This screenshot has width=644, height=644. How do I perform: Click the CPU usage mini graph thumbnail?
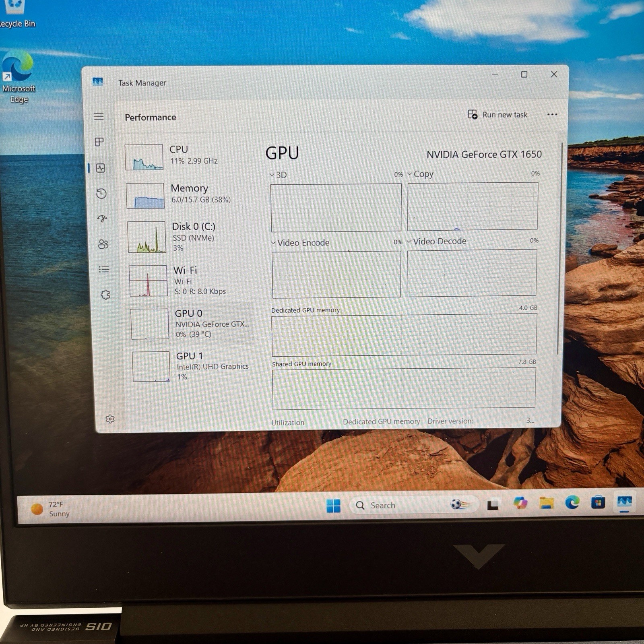[144, 157]
